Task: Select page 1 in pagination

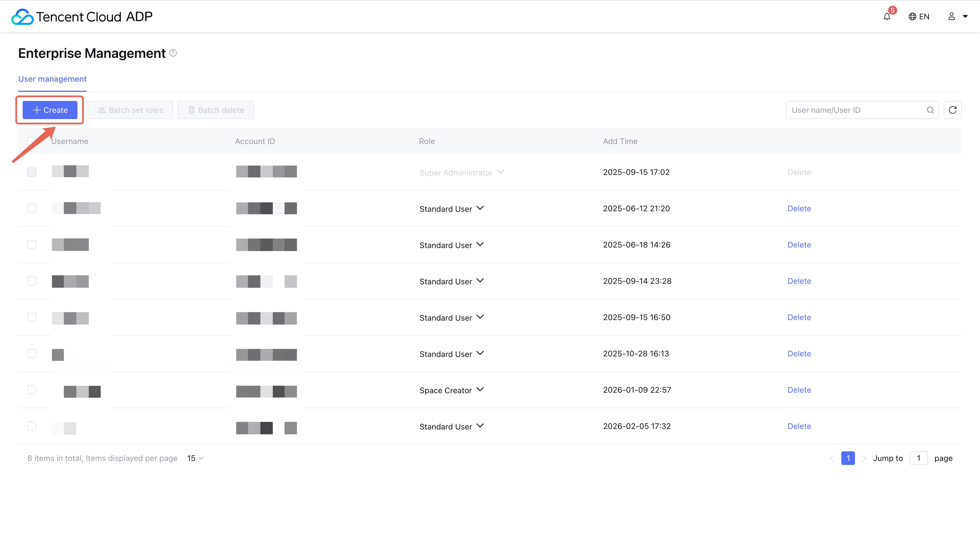Action: 848,458
